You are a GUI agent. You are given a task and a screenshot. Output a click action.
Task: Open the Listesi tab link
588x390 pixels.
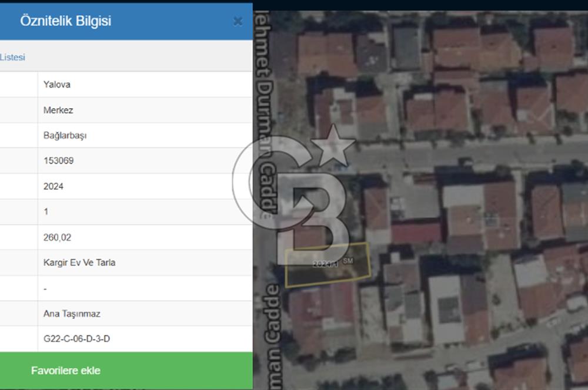[12, 58]
